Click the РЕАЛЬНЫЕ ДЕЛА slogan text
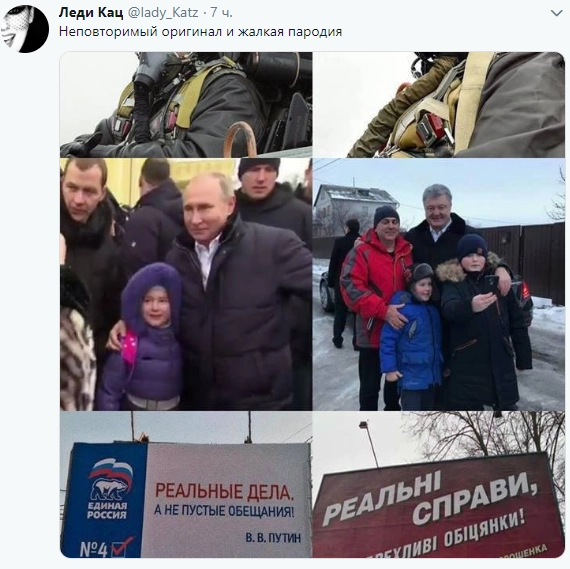Image resolution: width=570 pixels, height=569 pixels. point(224,491)
